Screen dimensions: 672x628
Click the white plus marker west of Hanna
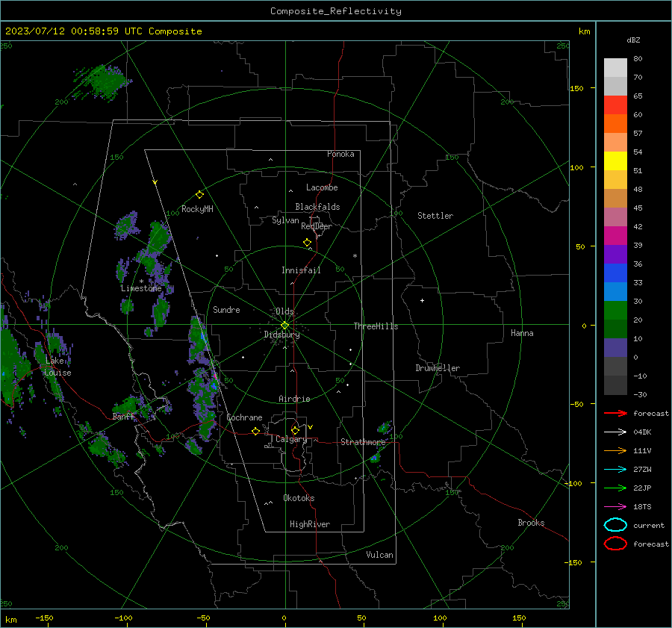point(422,300)
